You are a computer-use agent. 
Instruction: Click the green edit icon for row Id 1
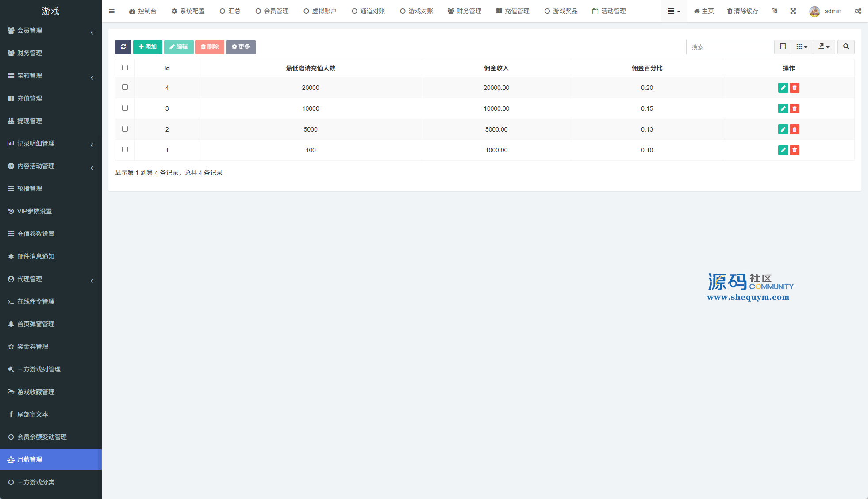(x=783, y=150)
